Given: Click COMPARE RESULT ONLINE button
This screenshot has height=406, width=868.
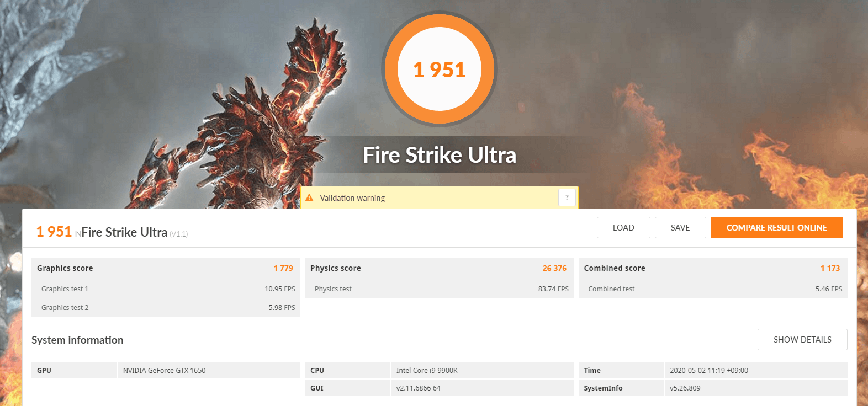Looking at the screenshot, I should (776, 228).
